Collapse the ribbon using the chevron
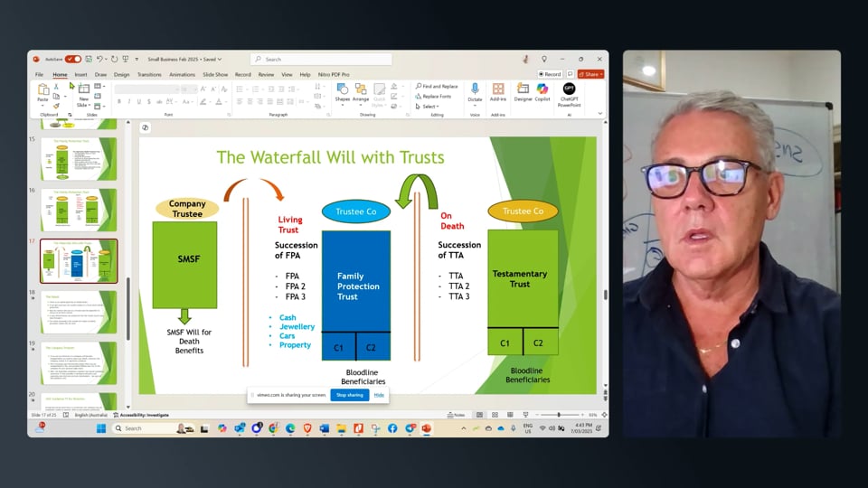The image size is (868, 488). [x=600, y=114]
